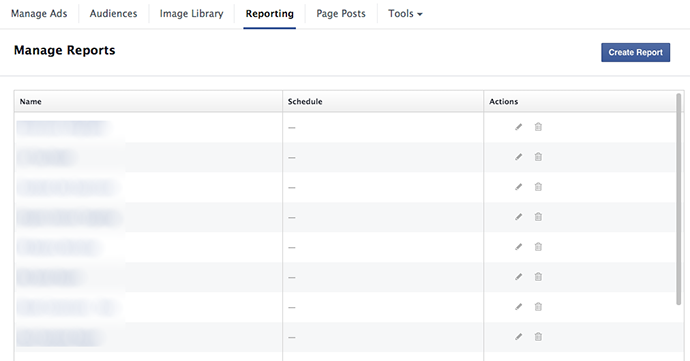Click the Name column header
The image size is (690, 361).
148,101
